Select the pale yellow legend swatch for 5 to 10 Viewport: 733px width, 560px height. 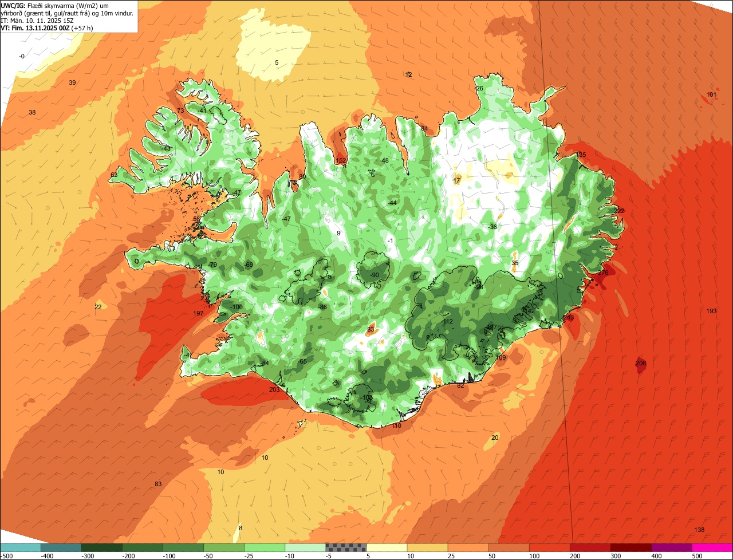pyautogui.click(x=387, y=547)
